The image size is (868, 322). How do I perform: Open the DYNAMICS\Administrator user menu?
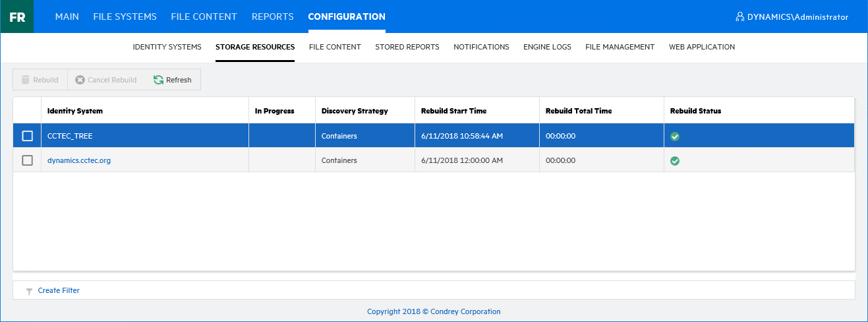tap(797, 17)
